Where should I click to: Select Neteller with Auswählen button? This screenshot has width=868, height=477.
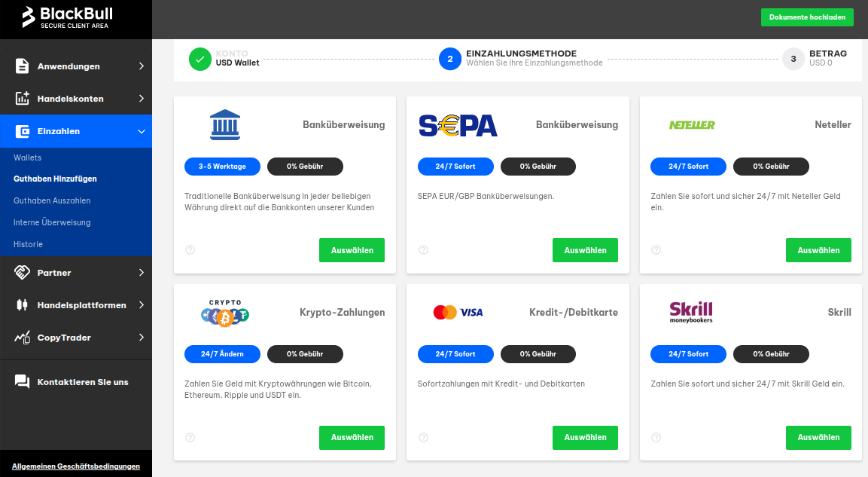click(818, 250)
